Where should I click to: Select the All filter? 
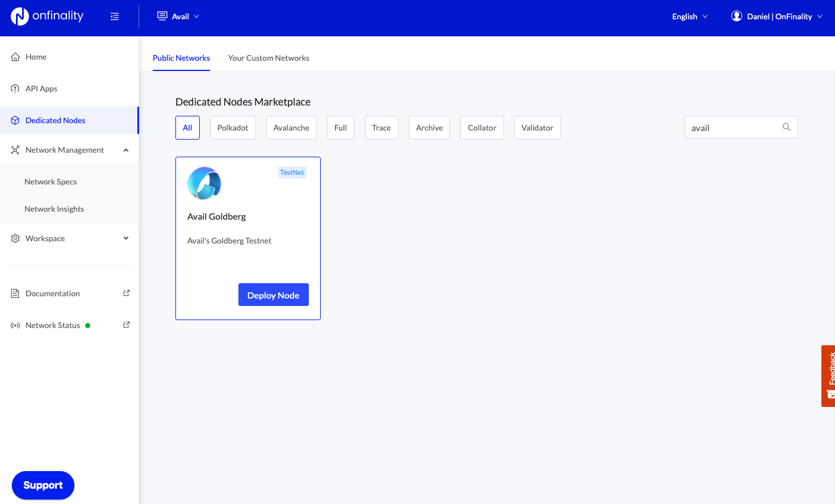pos(187,128)
